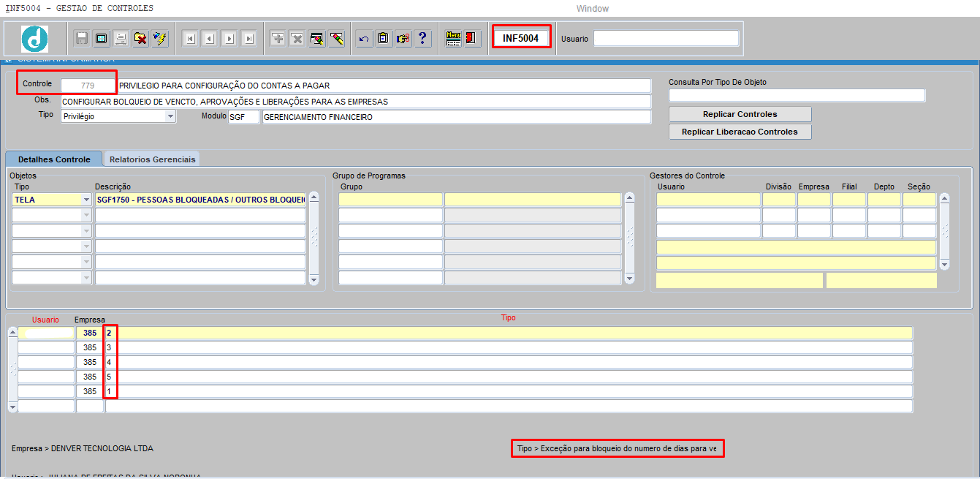Open the second-row Objetos Tipo dropdown

pos(86,215)
